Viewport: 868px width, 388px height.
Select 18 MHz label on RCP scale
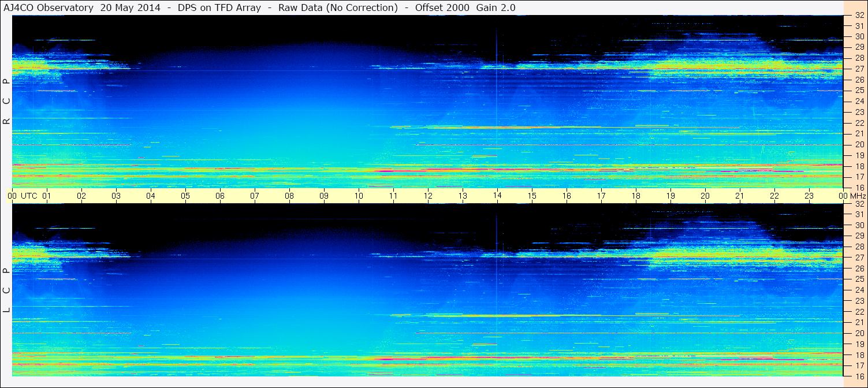click(x=859, y=166)
